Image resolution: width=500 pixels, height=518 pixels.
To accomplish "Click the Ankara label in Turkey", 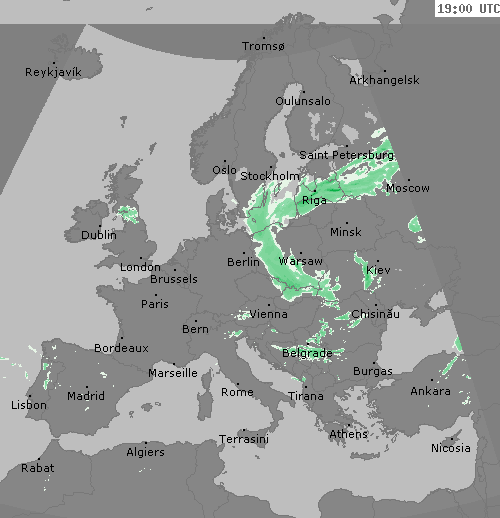I will click(431, 391).
